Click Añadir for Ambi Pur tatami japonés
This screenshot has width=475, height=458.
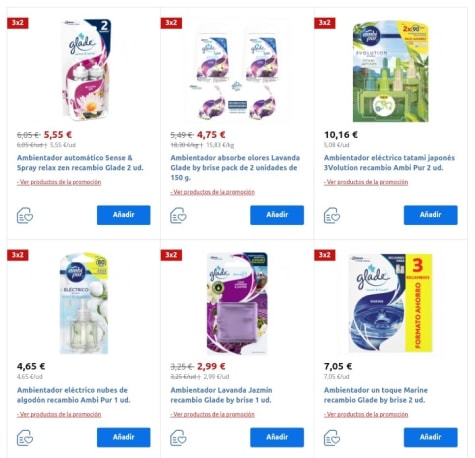[x=431, y=215]
